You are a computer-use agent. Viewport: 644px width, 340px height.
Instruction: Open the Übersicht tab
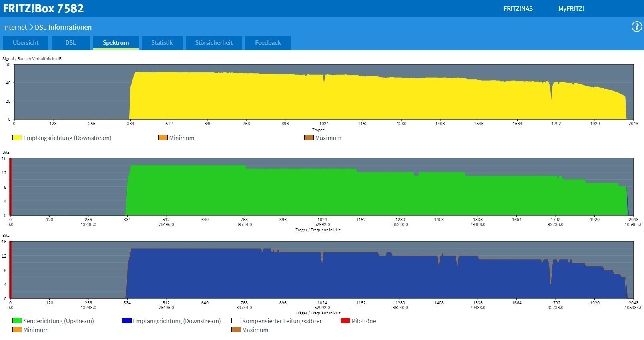tap(26, 43)
